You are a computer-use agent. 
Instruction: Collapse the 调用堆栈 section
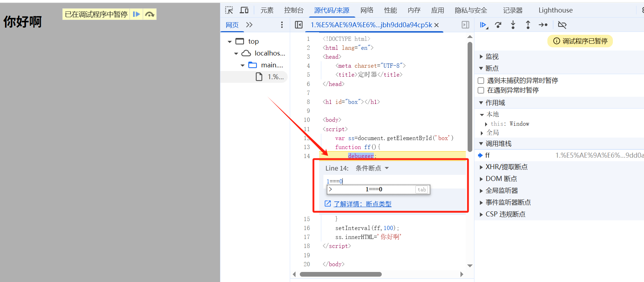coord(481,144)
